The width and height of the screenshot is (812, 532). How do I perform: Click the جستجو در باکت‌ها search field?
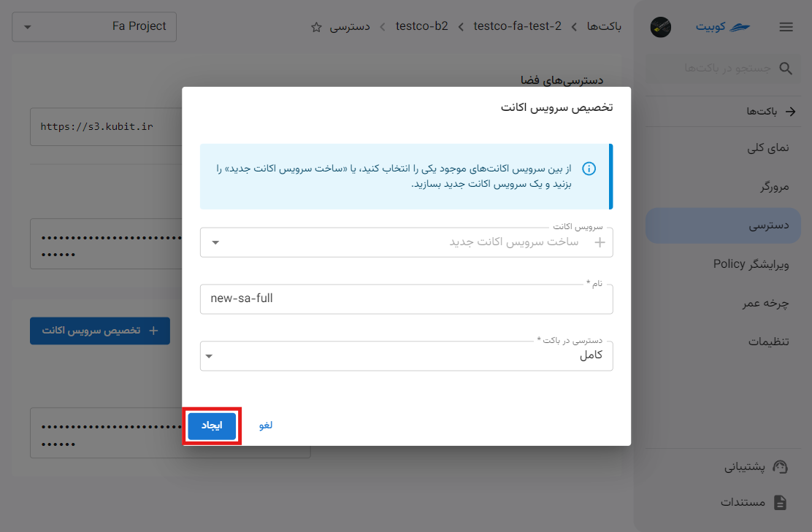point(723,69)
